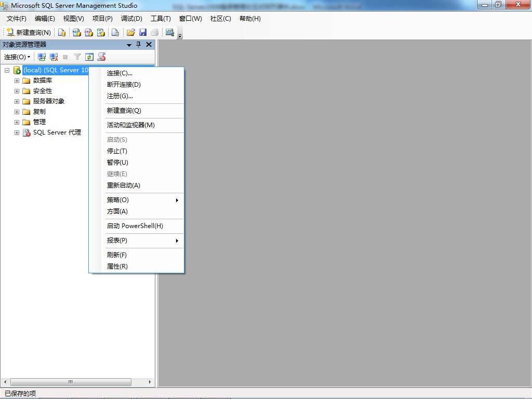Click the server icon beside (local)
This screenshot has width=532, height=399.
pyautogui.click(x=17, y=70)
